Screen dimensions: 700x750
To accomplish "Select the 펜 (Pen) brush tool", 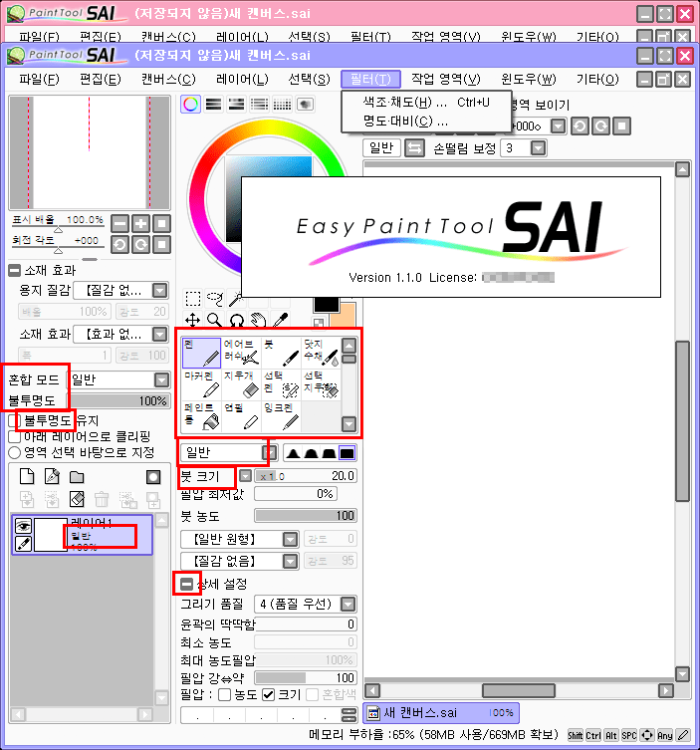I will 201,353.
